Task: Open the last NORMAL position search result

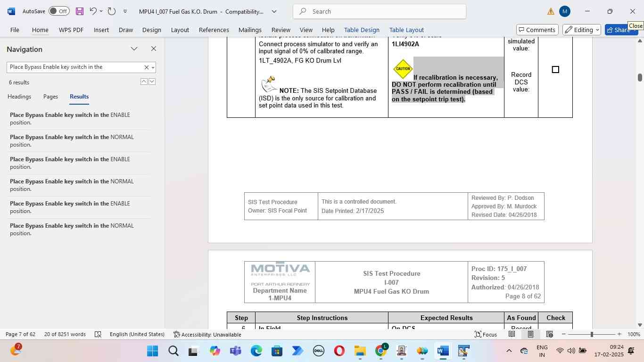Action: [79, 230]
